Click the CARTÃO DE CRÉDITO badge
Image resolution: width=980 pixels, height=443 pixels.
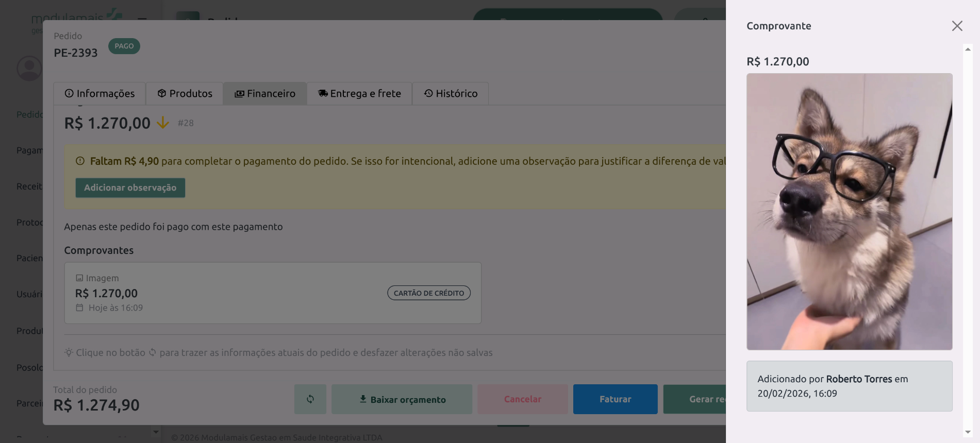[429, 293]
